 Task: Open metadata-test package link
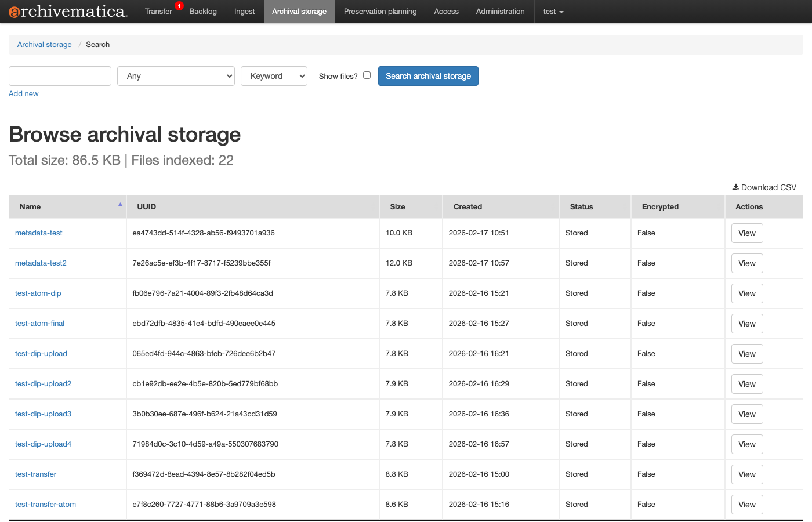(x=39, y=233)
